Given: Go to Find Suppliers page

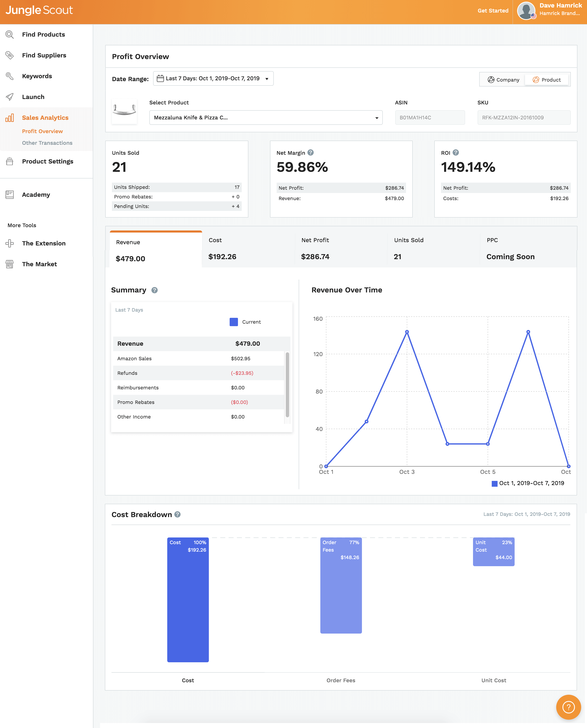Looking at the screenshot, I should click(x=44, y=55).
